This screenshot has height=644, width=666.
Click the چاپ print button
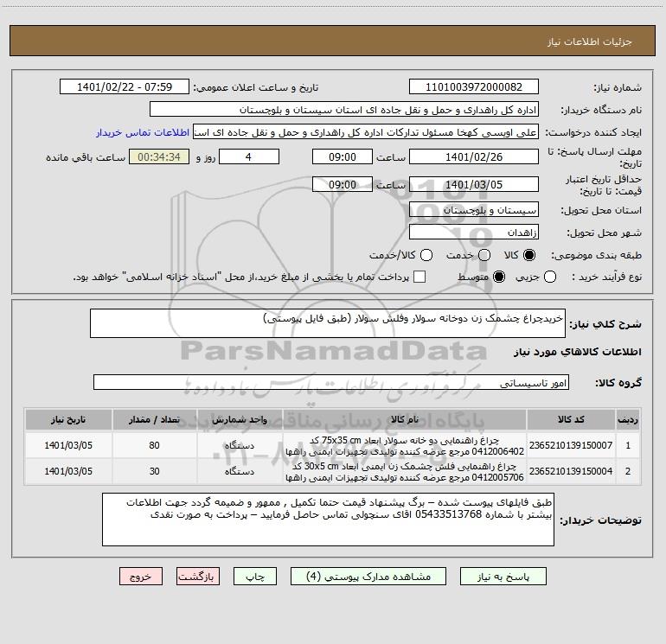tap(255, 577)
